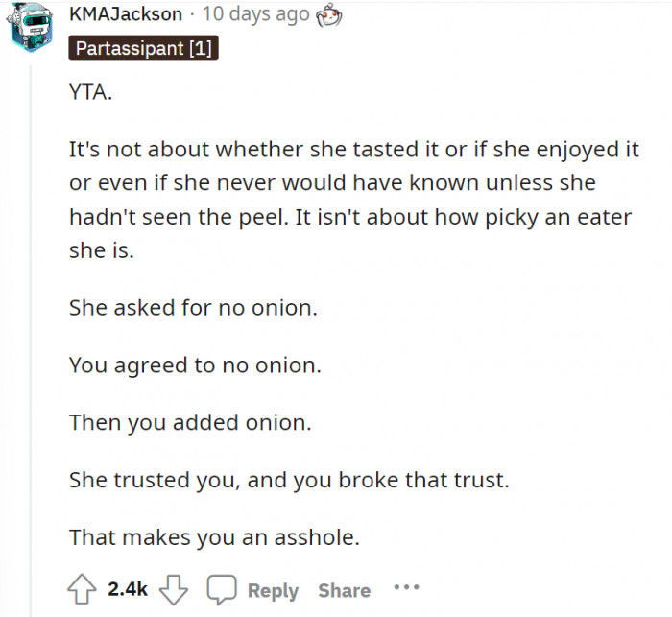Screen dimensions: 672x617
Task: Open the three-dot more options menu
Action: [x=406, y=587]
